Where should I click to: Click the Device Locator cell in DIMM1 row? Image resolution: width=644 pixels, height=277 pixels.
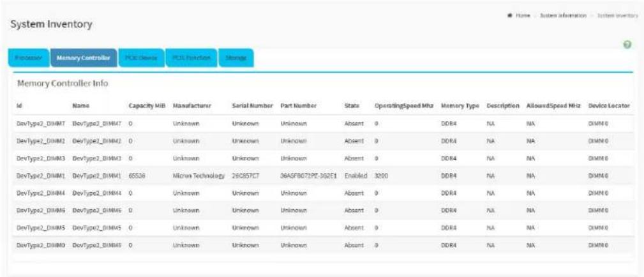(x=598, y=176)
